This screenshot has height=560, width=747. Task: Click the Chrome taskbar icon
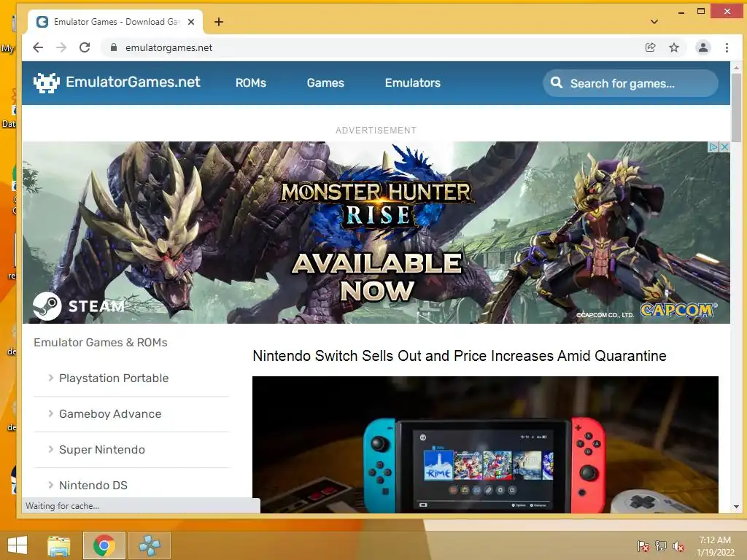click(x=104, y=545)
